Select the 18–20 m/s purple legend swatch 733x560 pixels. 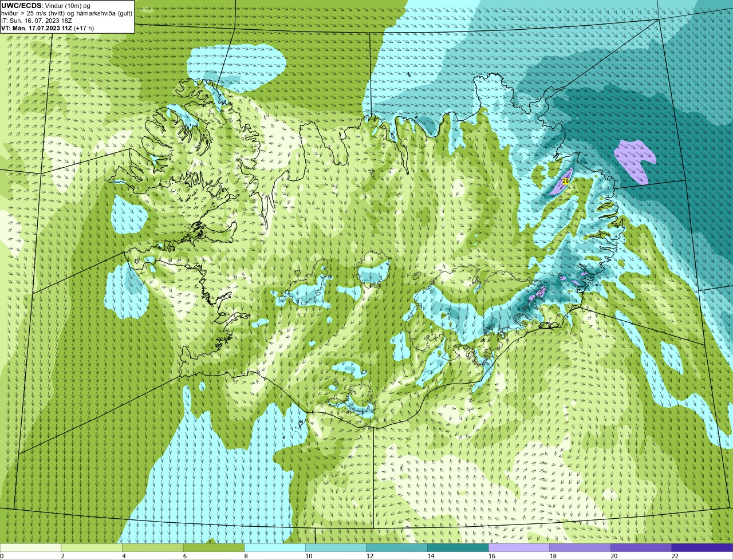pos(580,547)
